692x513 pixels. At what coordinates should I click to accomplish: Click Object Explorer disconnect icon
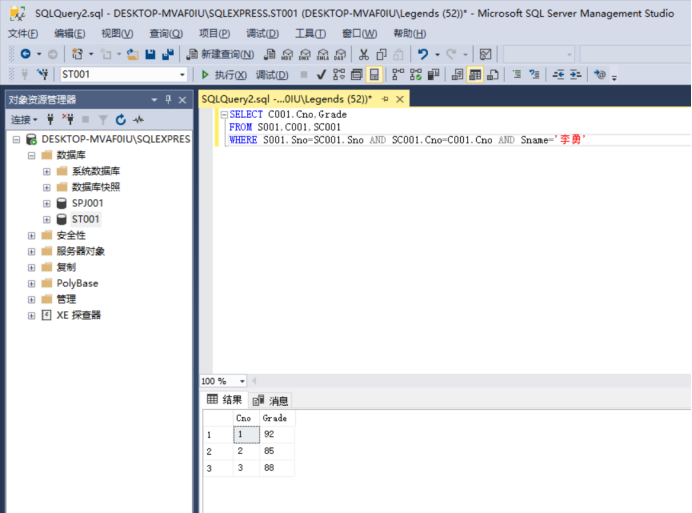click(x=68, y=120)
